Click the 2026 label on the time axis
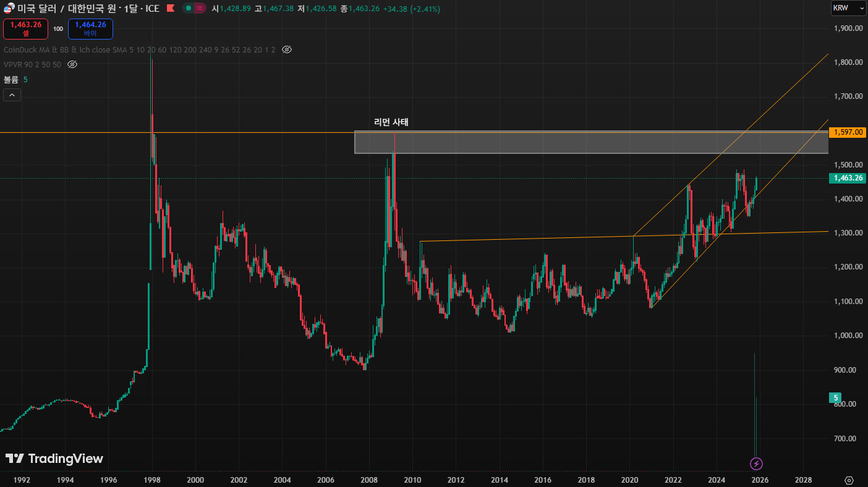The image size is (868, 487). (x=760, y=480)
